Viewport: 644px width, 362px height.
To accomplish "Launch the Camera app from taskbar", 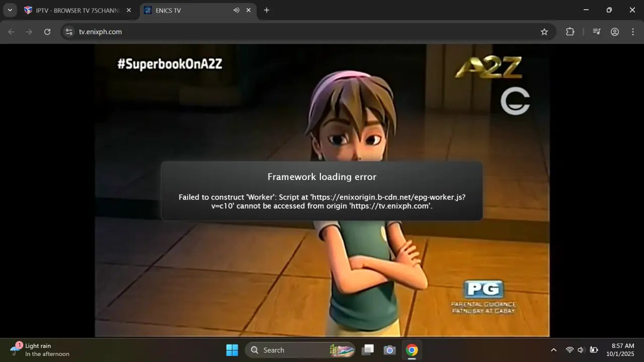I will (x=389, y=350).
